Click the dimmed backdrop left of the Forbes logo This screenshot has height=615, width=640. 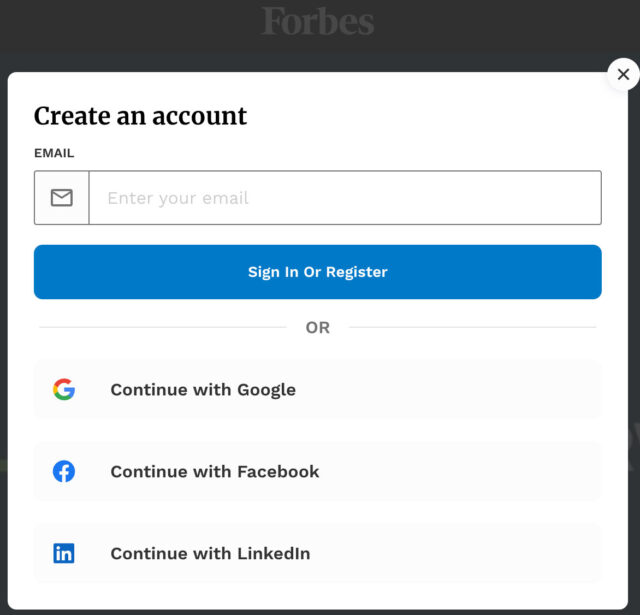(x=120, y=30)
